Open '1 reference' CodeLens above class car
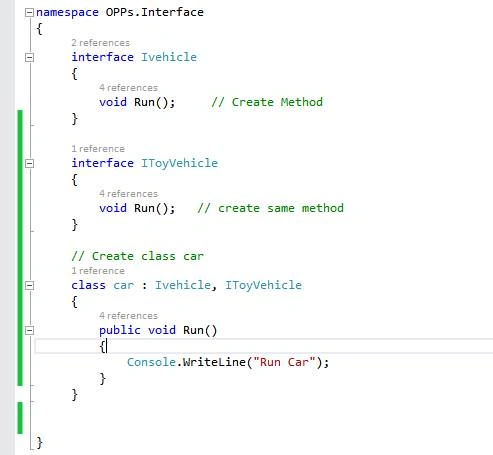493x455 pixels. [98, 271]
